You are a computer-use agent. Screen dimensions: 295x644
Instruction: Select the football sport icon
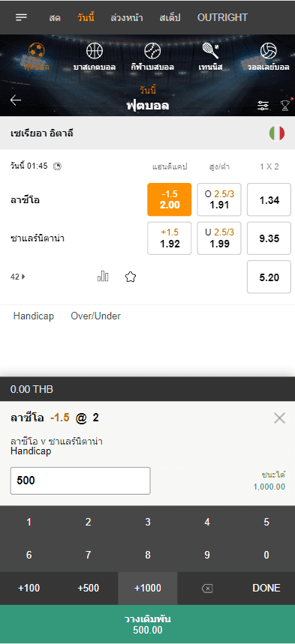tap(37, 51)
